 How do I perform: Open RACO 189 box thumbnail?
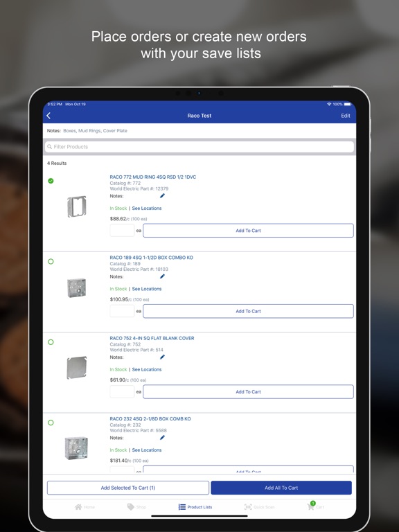[77, 287]
